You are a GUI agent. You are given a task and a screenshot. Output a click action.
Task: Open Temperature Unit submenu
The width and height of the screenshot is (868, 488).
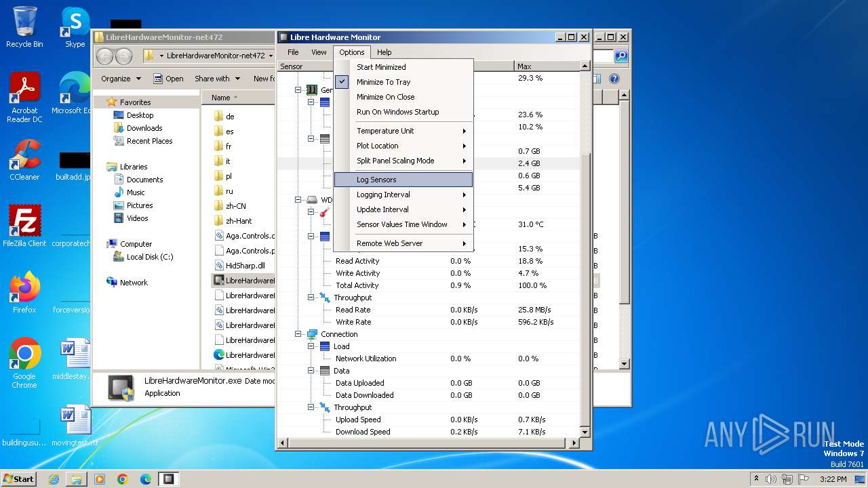tap(403, 131)
